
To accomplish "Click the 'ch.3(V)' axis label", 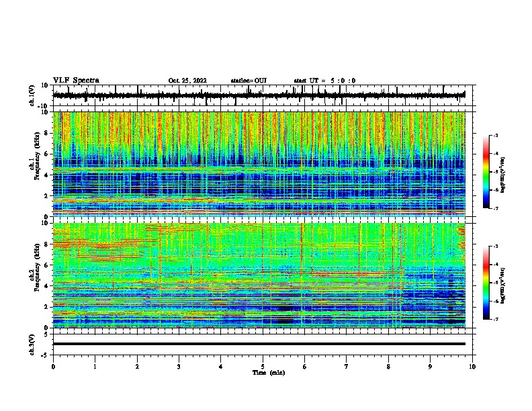I will click(32, 345).
